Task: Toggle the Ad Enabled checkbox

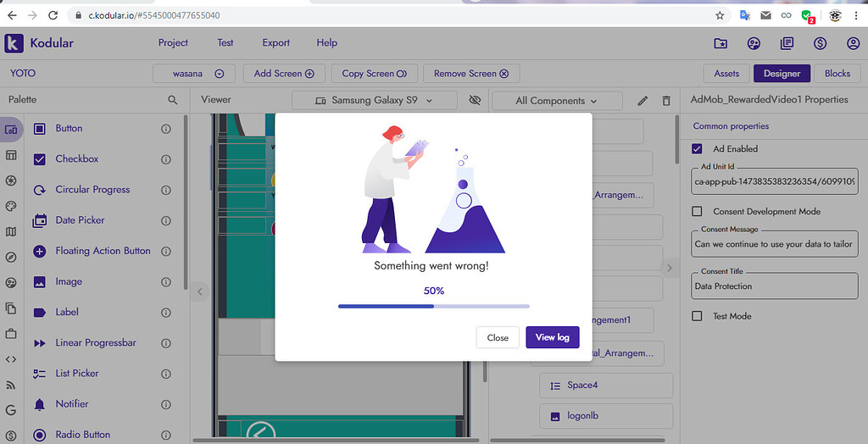Action: coord(697,149)
